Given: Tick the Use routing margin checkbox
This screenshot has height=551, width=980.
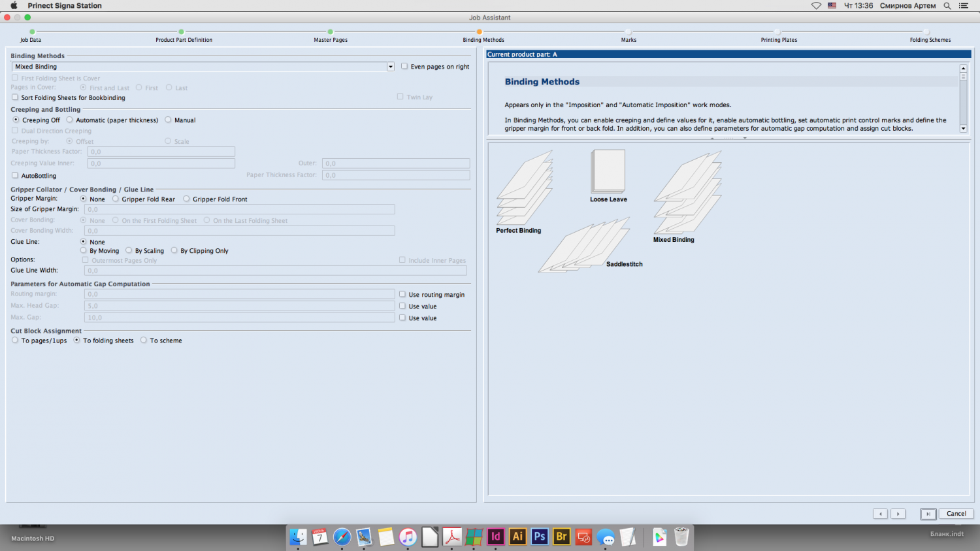Looking at the screenshot, I should click(402, 294).
